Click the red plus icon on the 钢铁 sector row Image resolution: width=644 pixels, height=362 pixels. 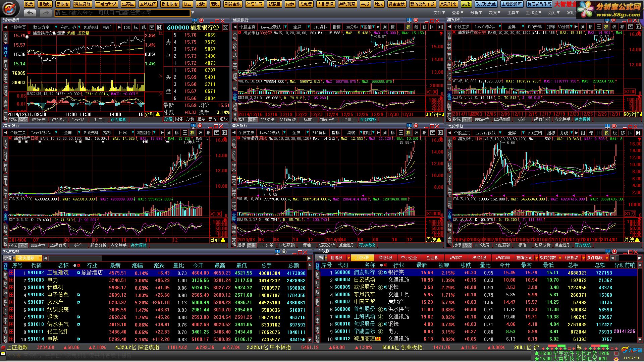[x=11, y=317]
